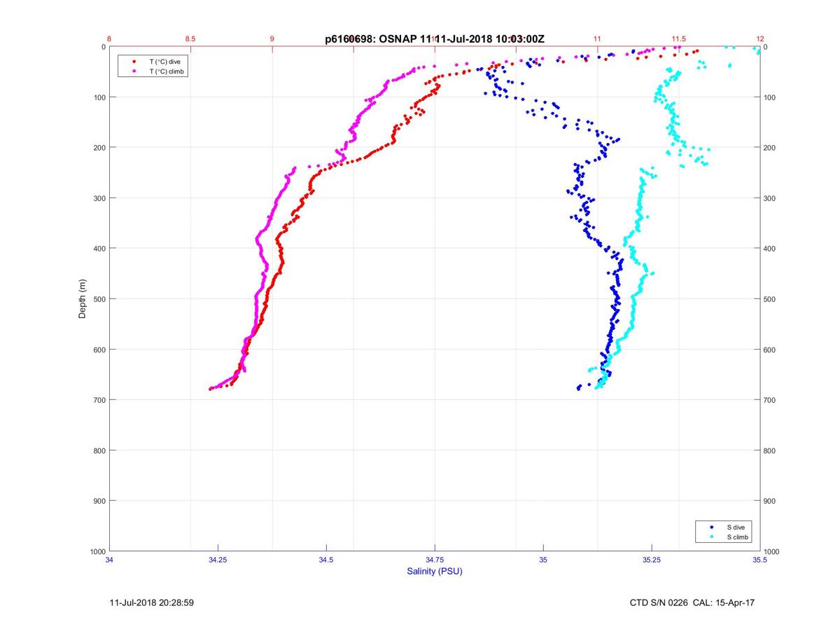The width and height of the screenshot is (840, 620).
Task: Select the 'S climb' legend entry
Action: point(738,537)
